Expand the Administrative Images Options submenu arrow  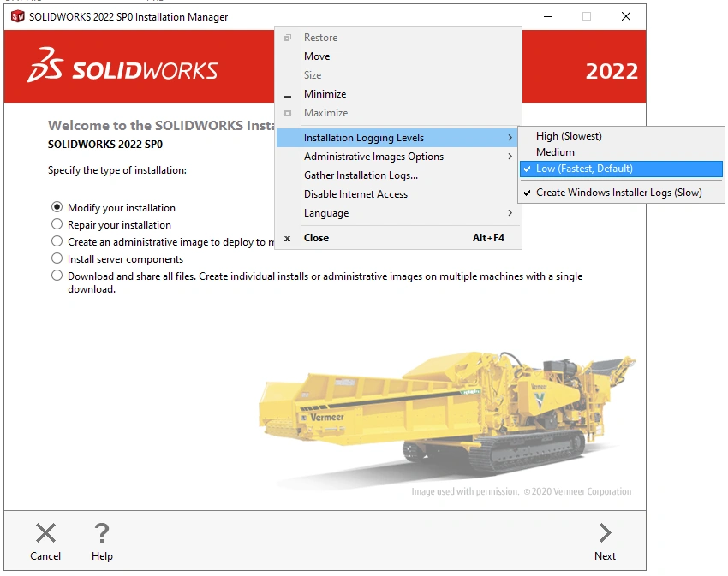510,157
